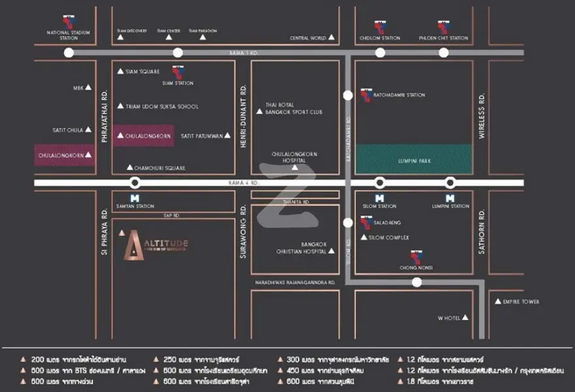The image size is (575, 392).
Task: Select the BTS logo at Siam Station
Action: point(178,73)
